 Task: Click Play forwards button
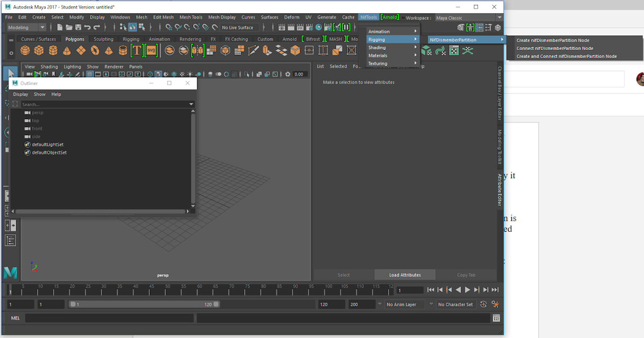coord(467,290)
